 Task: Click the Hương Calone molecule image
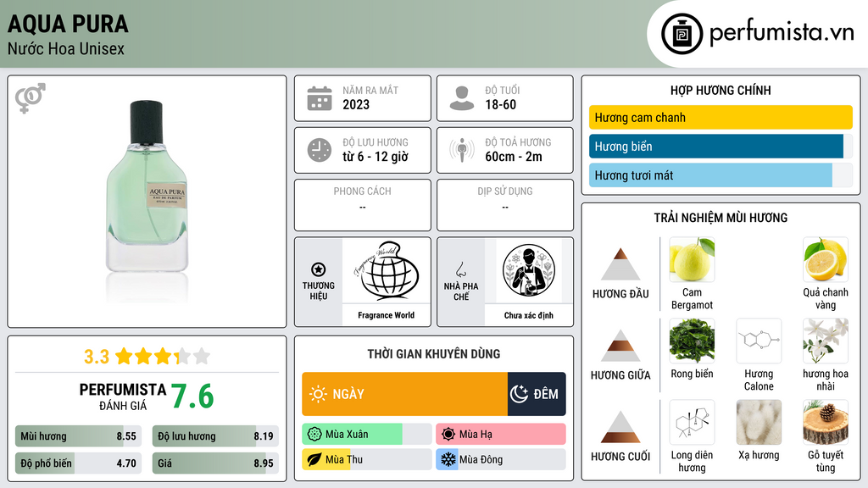tap(759, 341)
